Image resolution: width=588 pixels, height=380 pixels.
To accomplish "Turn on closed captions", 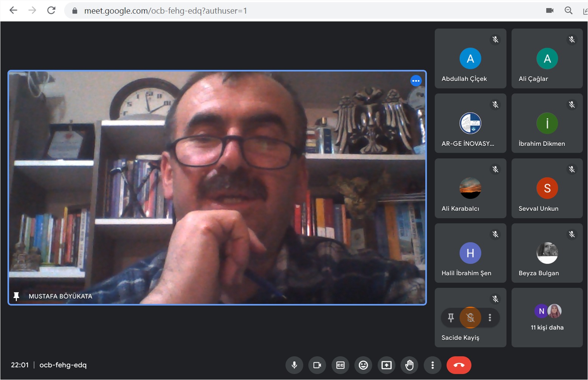I will 340,365.
